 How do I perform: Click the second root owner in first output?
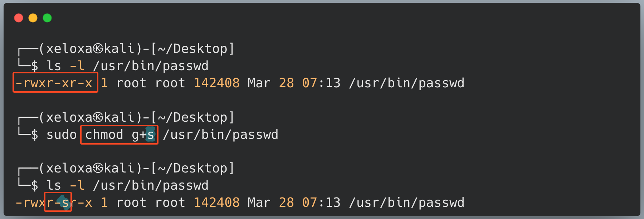(170, 83)
